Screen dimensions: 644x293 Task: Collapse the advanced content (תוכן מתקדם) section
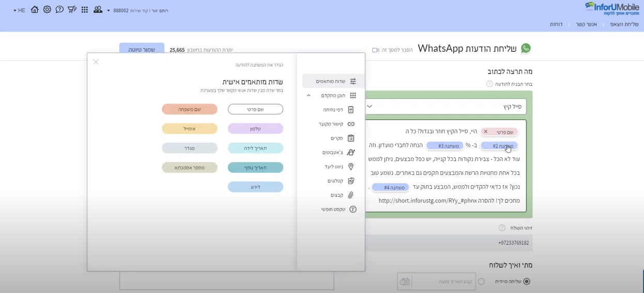click(309, 95)
